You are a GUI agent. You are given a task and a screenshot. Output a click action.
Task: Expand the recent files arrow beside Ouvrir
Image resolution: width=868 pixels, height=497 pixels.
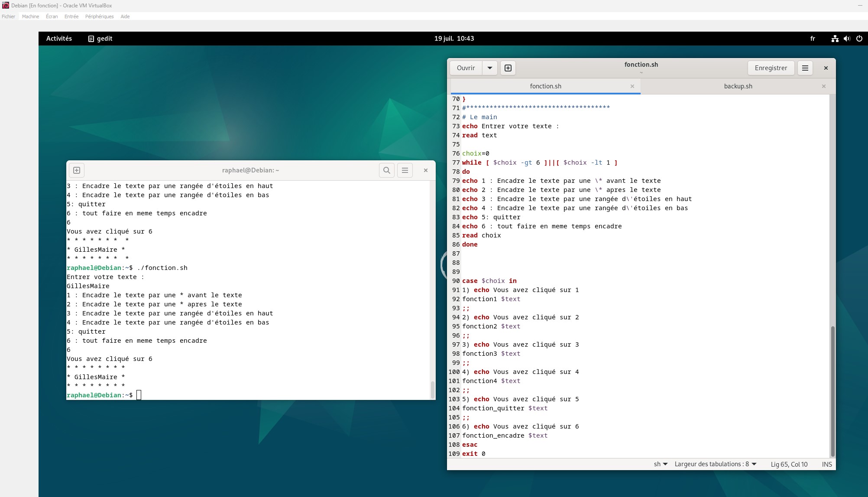490,68
